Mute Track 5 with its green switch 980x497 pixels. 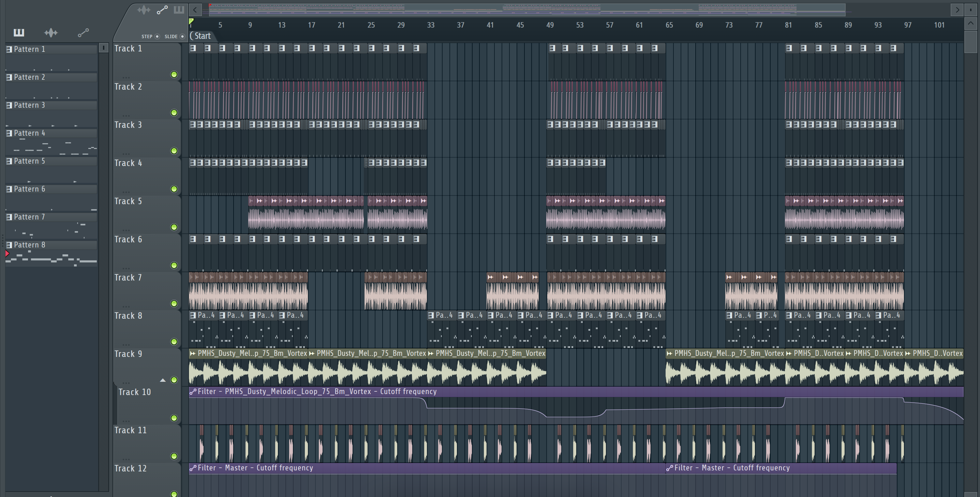(174, 227)
